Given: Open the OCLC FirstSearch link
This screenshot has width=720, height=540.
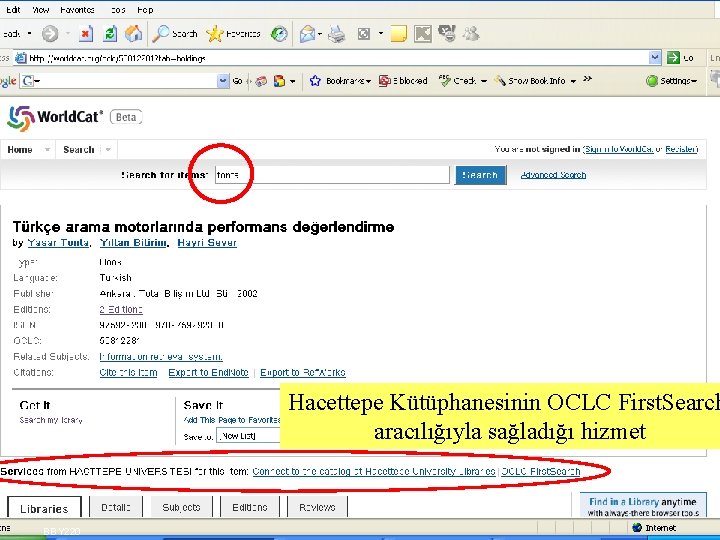Looking at the screenshot, I should (x=541, y=472).
